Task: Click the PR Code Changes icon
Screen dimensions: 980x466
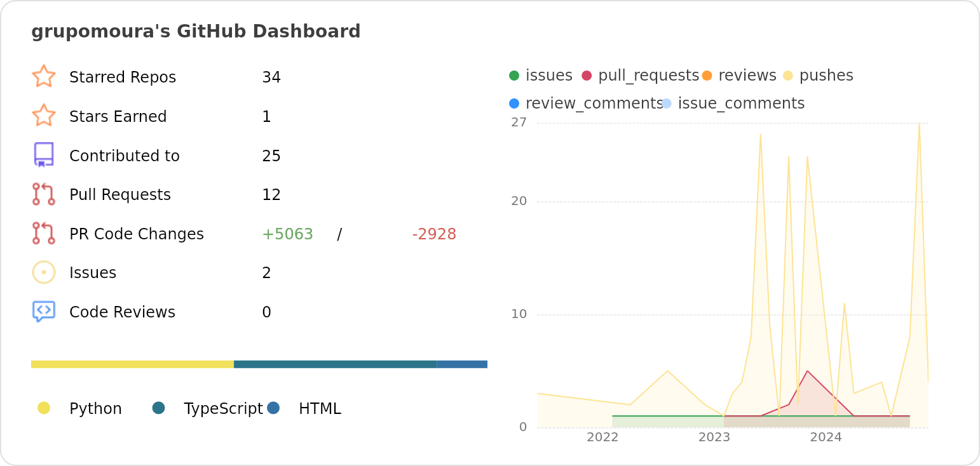Action: point(44,234)
